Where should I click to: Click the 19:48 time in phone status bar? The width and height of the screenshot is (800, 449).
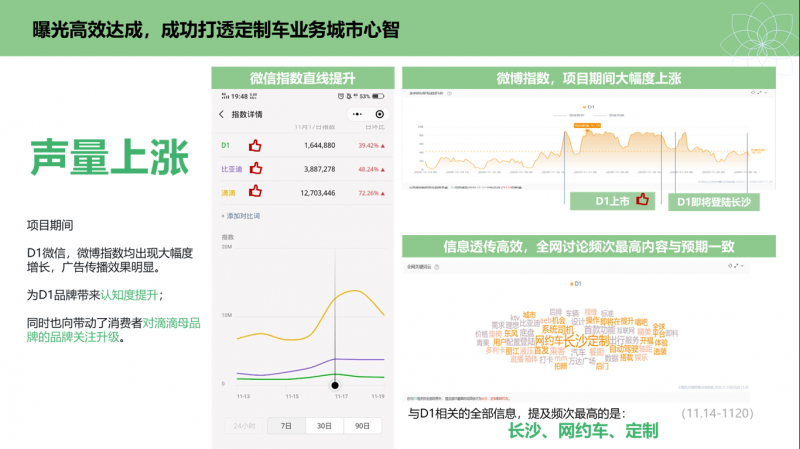pos(239,96)
